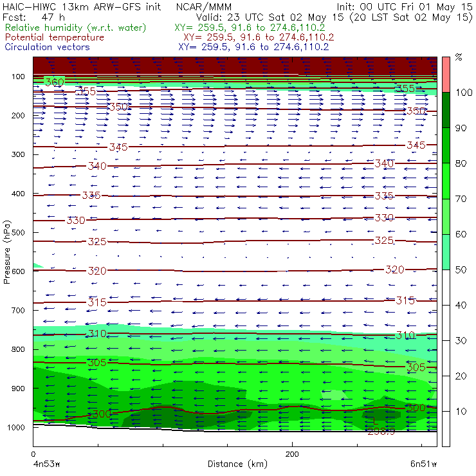Click the '200' distance axis tick label
476x476 pixels.
(x=292, y=454)
